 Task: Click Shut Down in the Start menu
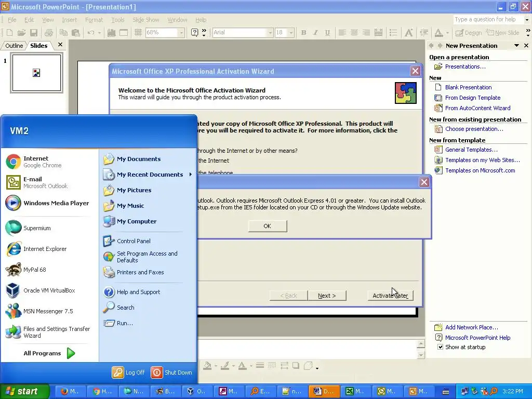click(x=171, y=372)
